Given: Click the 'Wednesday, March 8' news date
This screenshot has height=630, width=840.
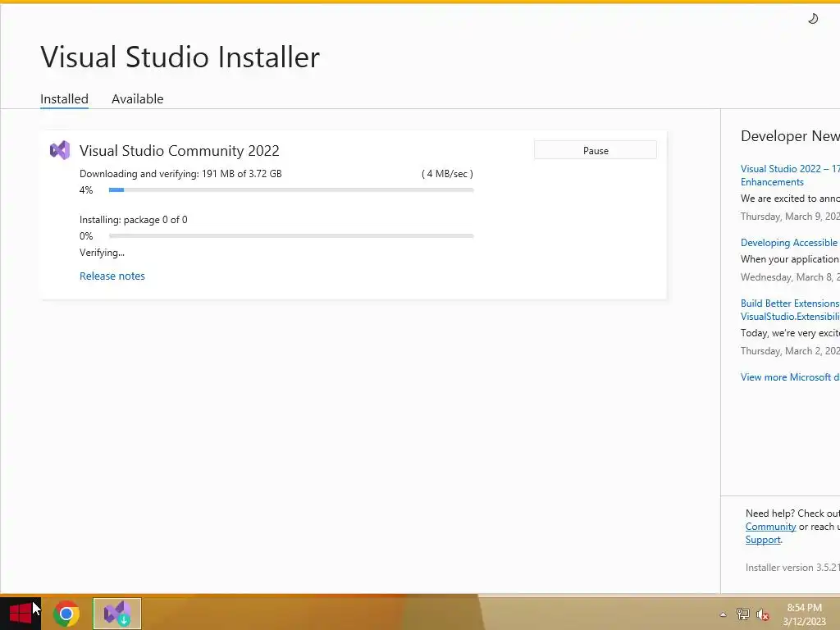Looking at the screenshot, I should [x=790, y=277].
